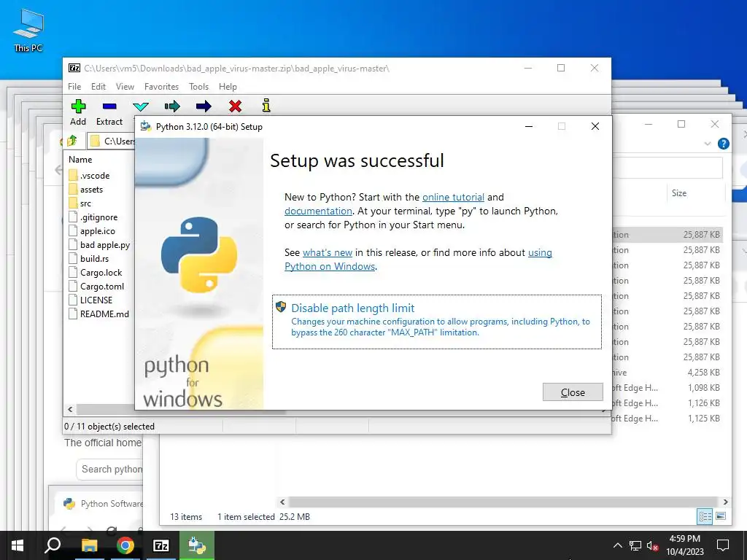Viewport: 747px width, 560px height.
Task: Click the Move arrow icon in 7-Zip
Action: pos(204,106)
